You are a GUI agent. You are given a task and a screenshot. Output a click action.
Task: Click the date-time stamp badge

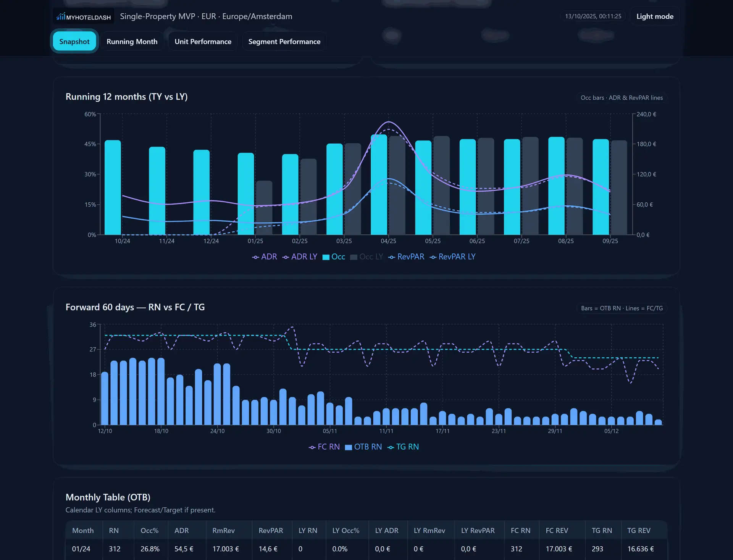coord(593,16)
